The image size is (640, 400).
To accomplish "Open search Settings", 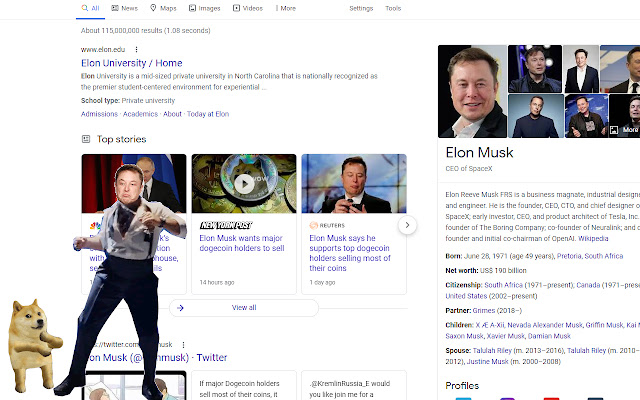I will click(x=361, y=8).
